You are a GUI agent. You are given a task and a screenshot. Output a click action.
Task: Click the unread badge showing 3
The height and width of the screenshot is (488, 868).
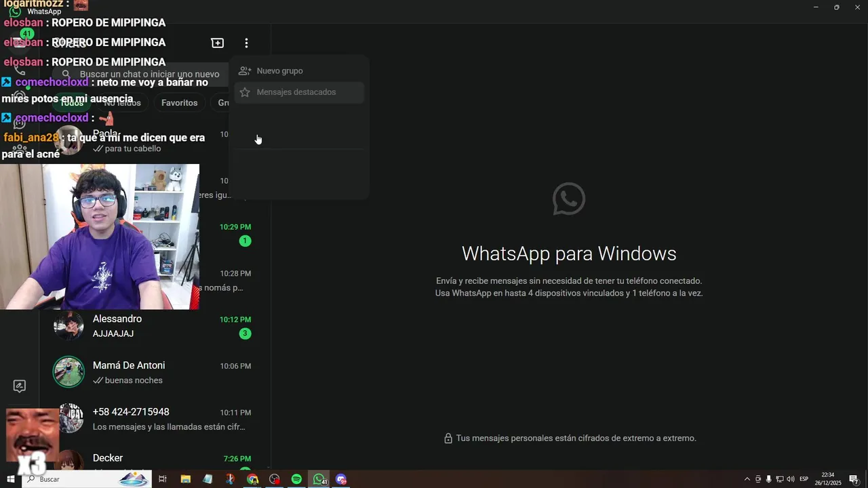pyautogui.click(x=245, y=333)
